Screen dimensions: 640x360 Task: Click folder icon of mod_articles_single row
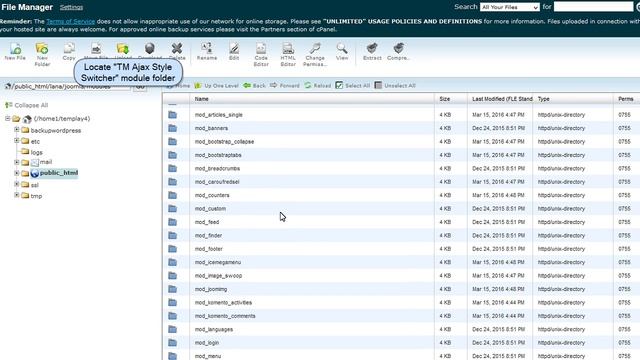pyautogui.click(x=173, y=115)
